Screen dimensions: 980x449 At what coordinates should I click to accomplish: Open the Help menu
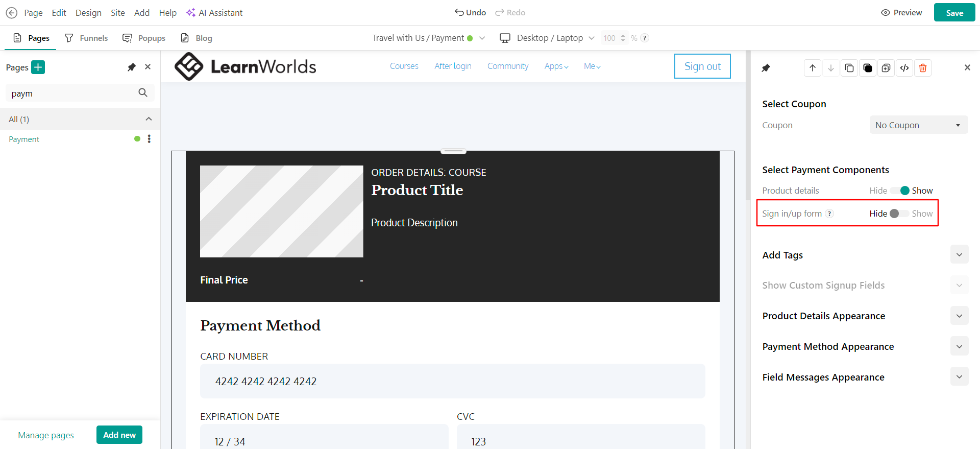point(167,13)
